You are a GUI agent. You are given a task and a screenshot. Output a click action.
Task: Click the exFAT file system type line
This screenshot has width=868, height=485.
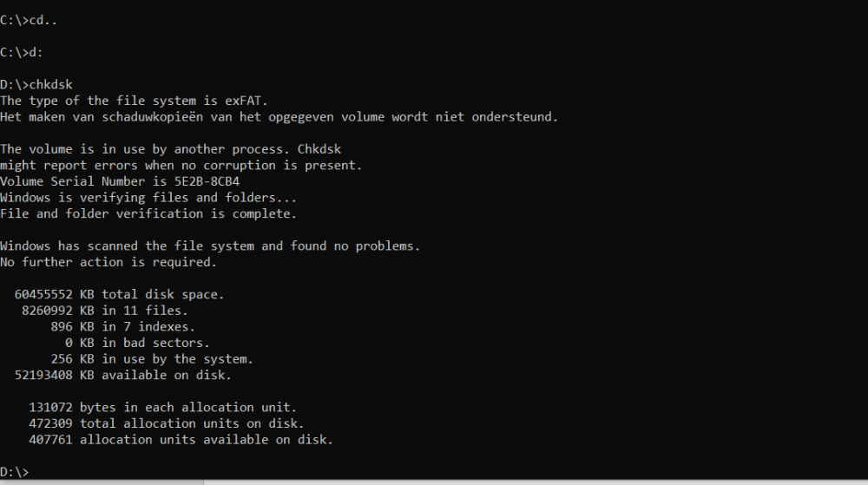pyautogui.click(x=140, y=101)
